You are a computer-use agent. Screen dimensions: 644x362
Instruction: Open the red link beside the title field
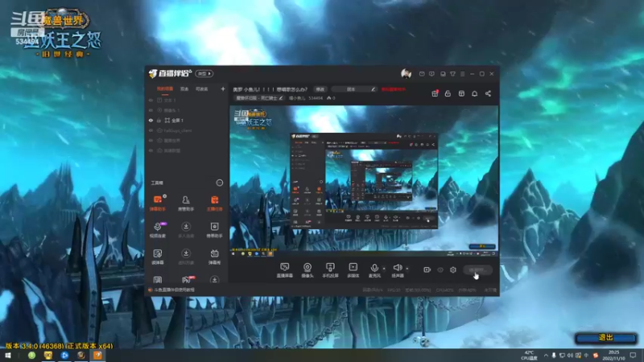tap(394, 89)
